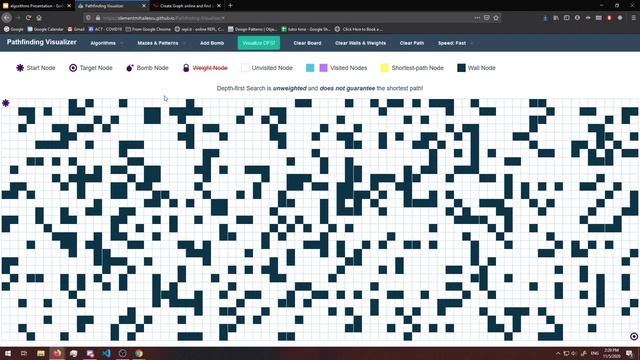Open the Firefox hamburger menu
640x360 pixels.
point(633,18)
